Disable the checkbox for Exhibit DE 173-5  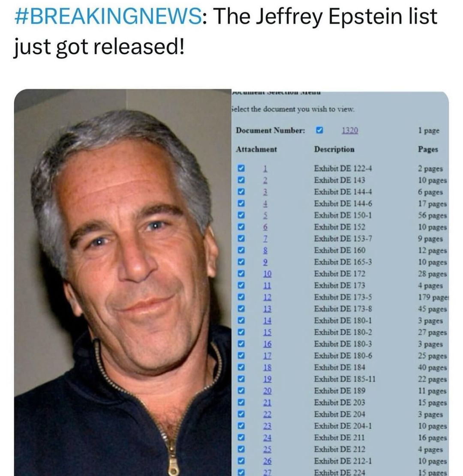click(x=241, y=297)
